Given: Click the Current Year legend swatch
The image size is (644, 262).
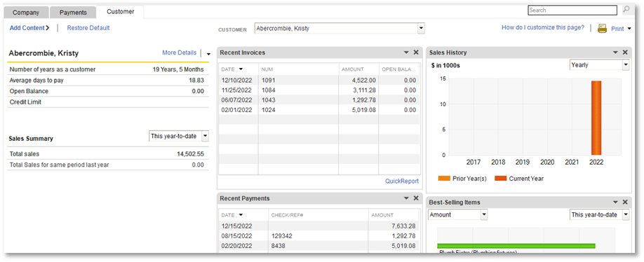Looking at the screenshot, I should click(501, 179).
